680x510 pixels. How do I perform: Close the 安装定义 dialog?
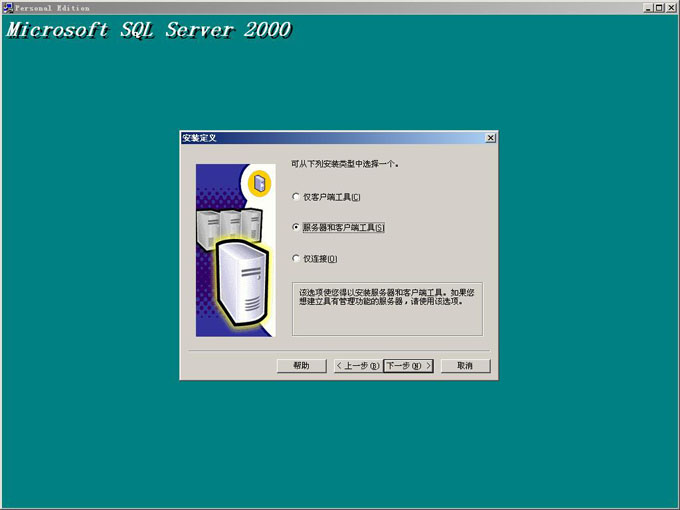[x=490, y=138]
